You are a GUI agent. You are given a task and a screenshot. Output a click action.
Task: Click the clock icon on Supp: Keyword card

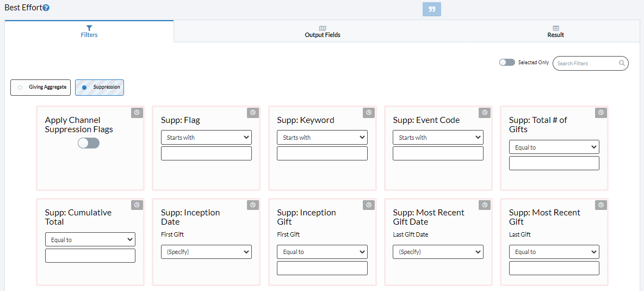click(x=369, y=112)
